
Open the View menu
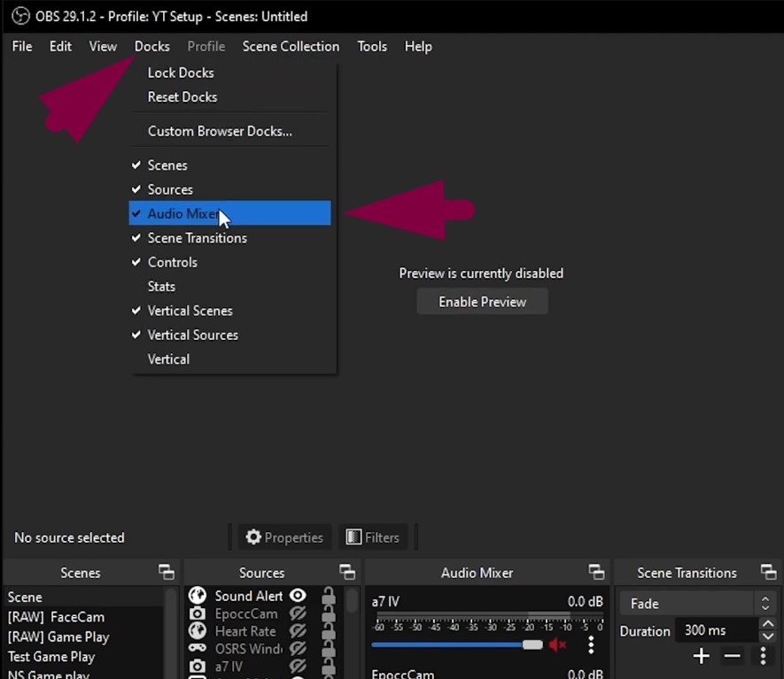pyautogui.click(x=103, y=46)
